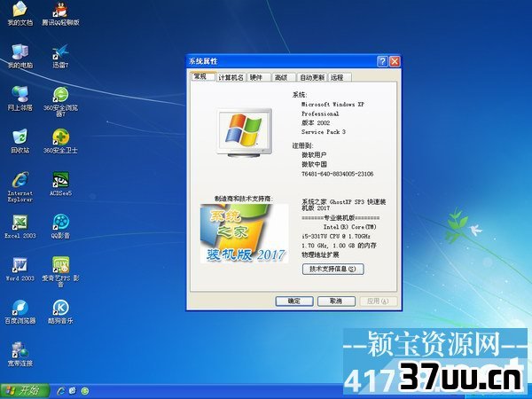Click the i5-3317U CPU @ 1.70GHz text
Viewport: 532px width, 399px height.
[336, 236]
